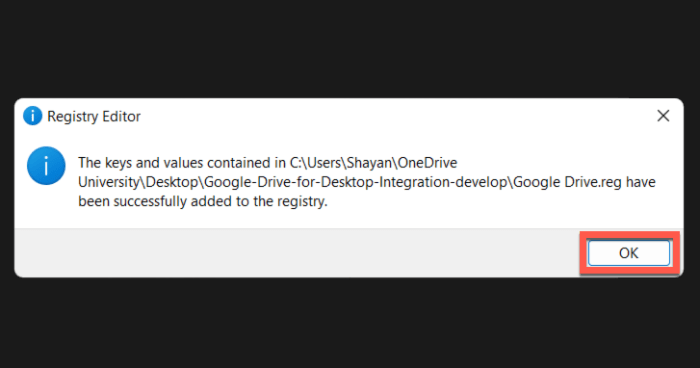The width and height of the screenshot is (700, 368).
Task: Click the large blue information icon
Action: (x=46, y=166)
